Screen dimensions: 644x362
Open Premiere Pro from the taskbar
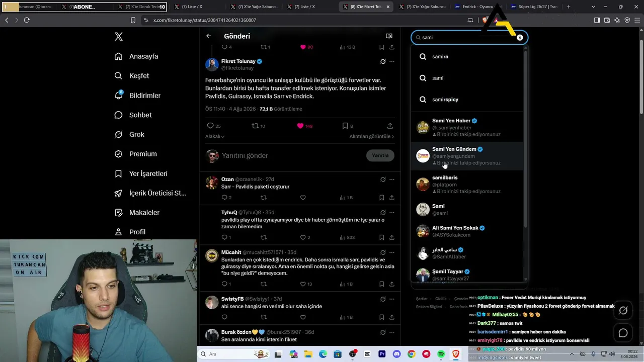point(382,354)
